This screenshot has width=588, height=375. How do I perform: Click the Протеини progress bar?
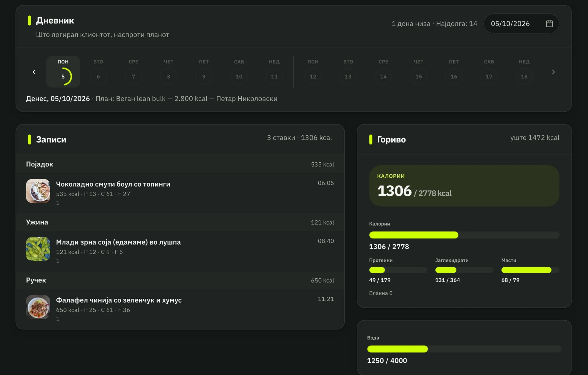tap(398, 270)
